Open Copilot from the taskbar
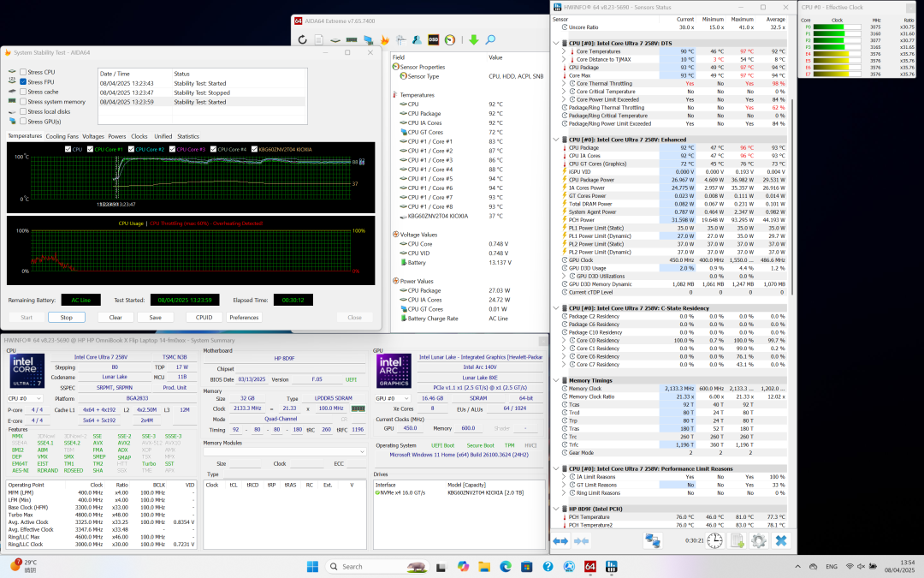The height and width of the screenshot is (578, 924). (463, 567)
